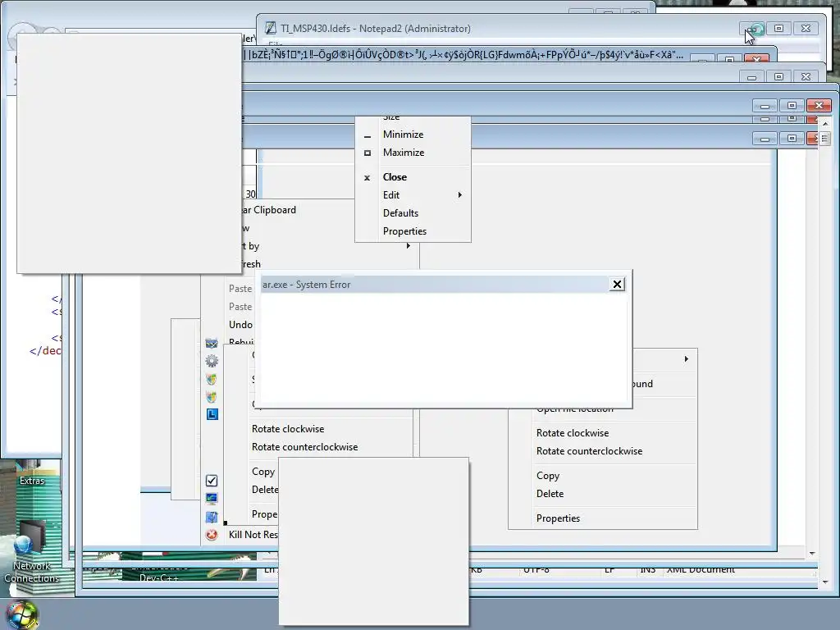Image resolution: width=840 pixels, height=630 pixels.
Task: Select Defaults in the system menu
Action: tap(400, 213)
